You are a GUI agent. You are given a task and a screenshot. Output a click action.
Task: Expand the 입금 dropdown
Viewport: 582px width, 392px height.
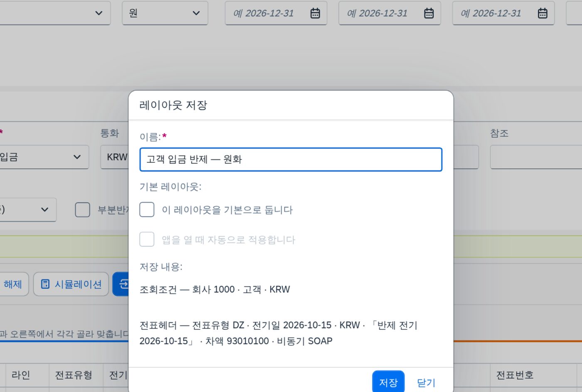pos(44,157)
